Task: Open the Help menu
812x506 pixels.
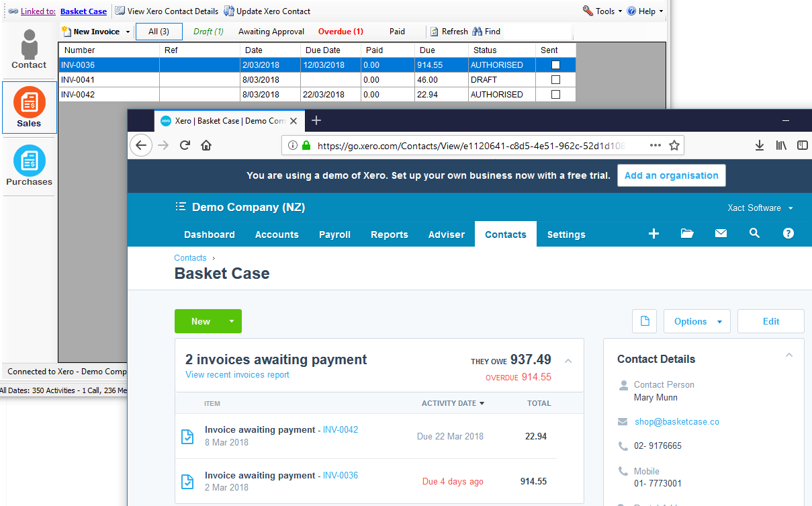Action: pos(645,11)
